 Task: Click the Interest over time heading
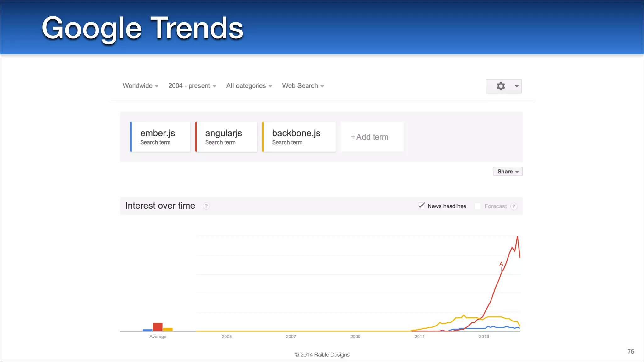pyautogui.click(x=160, y=206)
